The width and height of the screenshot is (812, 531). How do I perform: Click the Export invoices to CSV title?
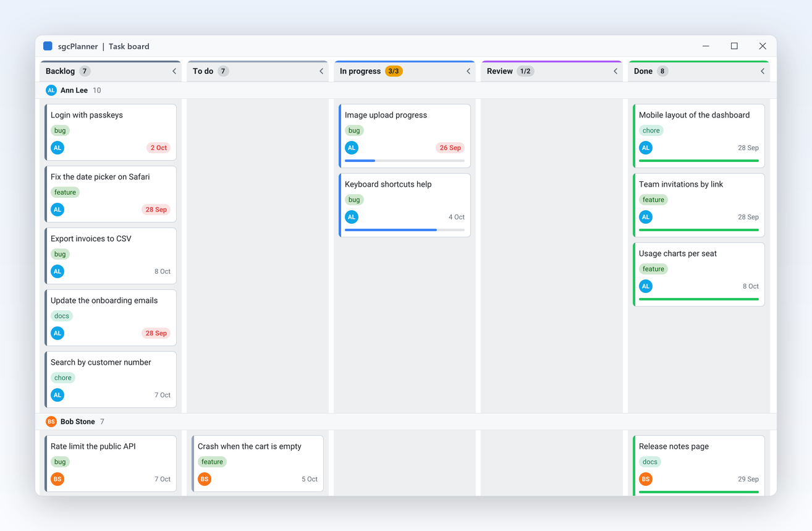click(x=91, y=239)
